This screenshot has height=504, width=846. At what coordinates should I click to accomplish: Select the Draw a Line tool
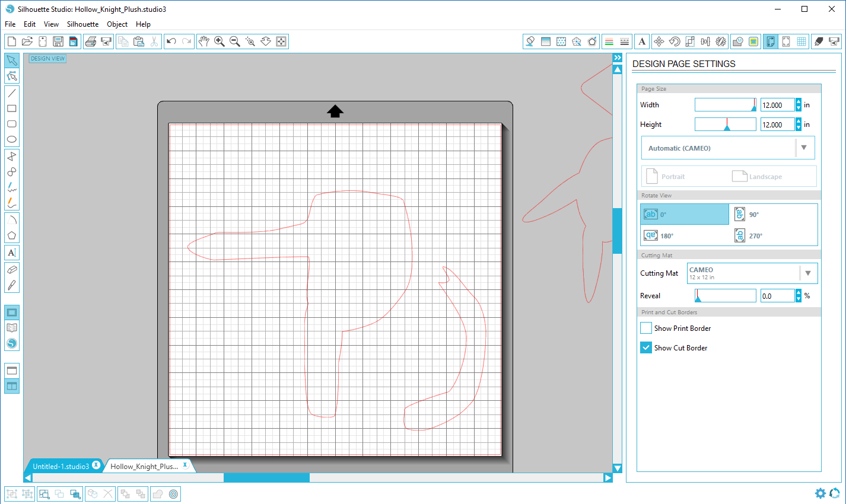pyautogui.click(x=12, y=93)
